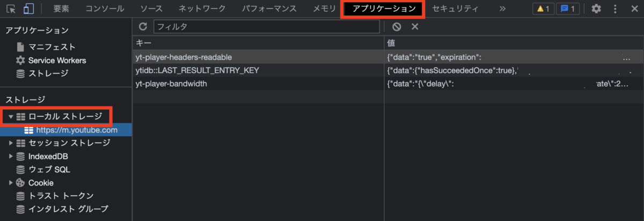
Task: Expand the Cookie arrow
Action: click(11, 182)
